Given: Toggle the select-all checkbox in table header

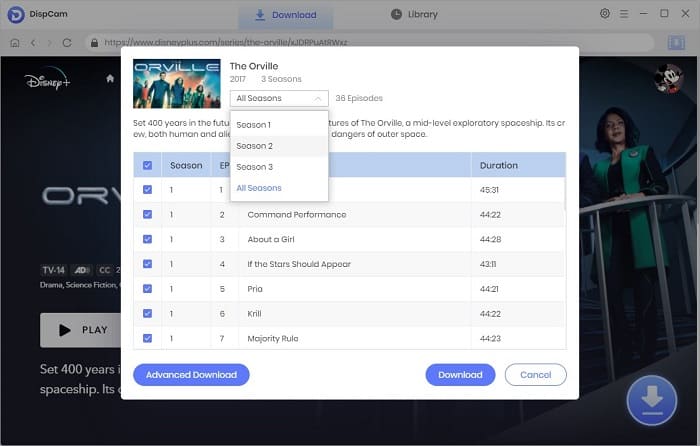Looking at the screenshot, I should click(147, 166).
